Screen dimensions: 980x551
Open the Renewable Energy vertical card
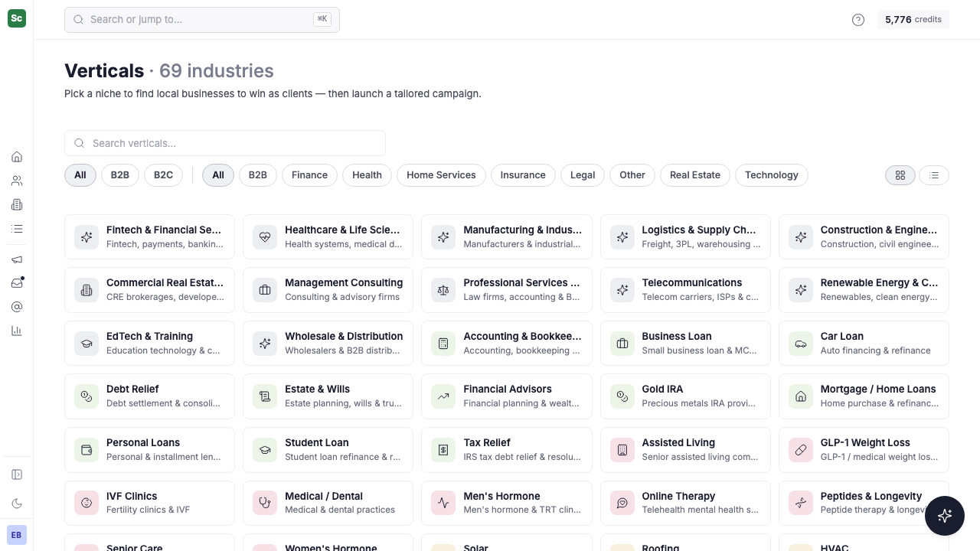point(864,290)
